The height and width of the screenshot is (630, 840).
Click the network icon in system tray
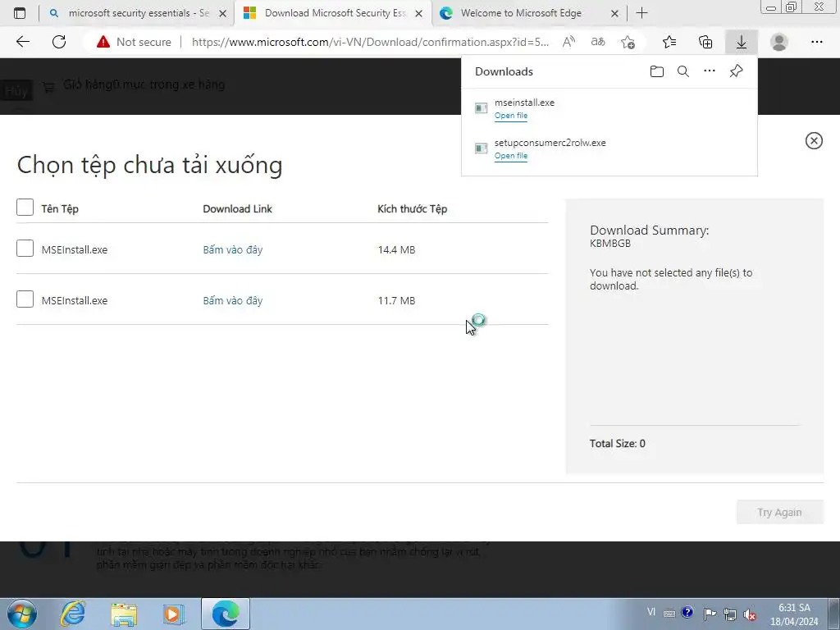[x=729, y=614]
